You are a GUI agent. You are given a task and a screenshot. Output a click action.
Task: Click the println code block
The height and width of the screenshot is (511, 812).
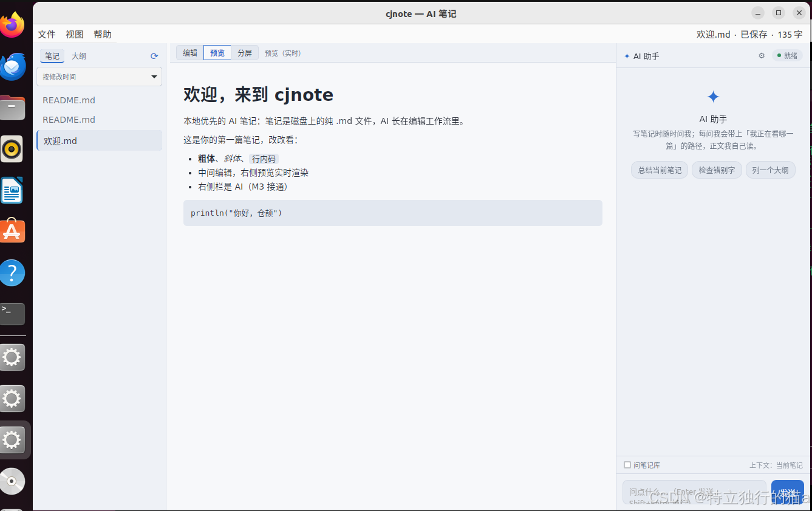pyautogui.click(x=393, y=213)
